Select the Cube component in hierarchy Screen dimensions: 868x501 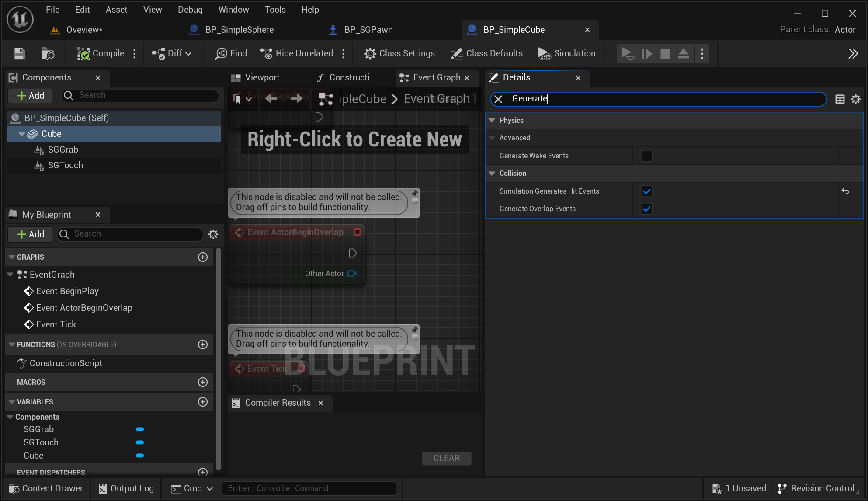click(x=51, y=134)
